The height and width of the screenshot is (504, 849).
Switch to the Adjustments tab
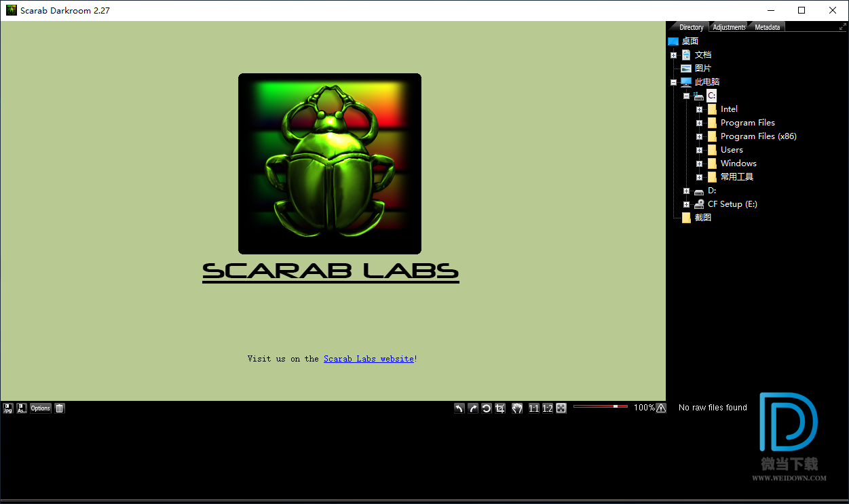(x=730, y=27)
